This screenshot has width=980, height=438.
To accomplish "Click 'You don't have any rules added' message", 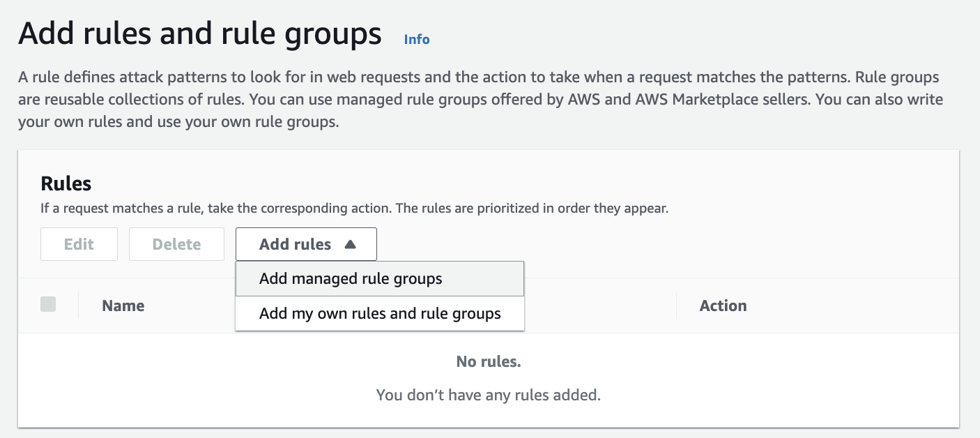I will point(489,395).
